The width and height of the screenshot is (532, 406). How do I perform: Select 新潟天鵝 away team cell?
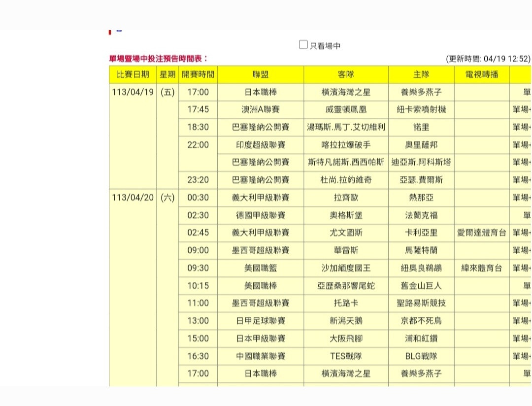click(x=346, y=320)
